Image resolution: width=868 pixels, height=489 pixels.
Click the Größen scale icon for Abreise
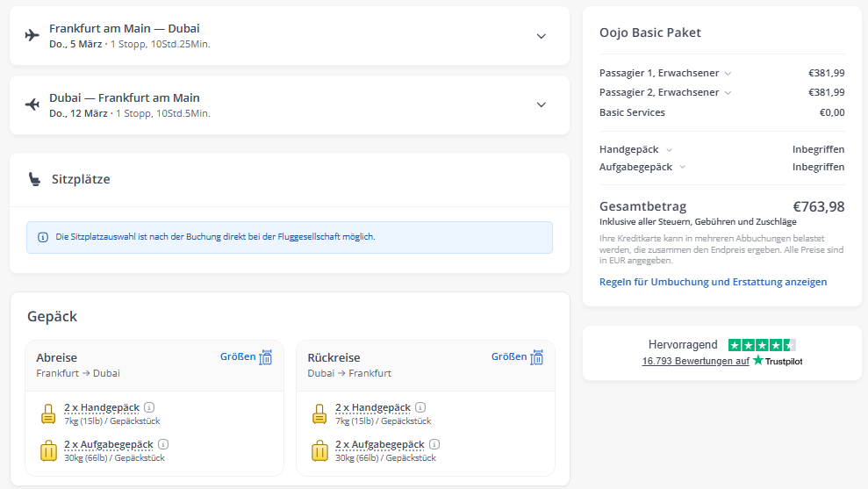tap(266, 357)
